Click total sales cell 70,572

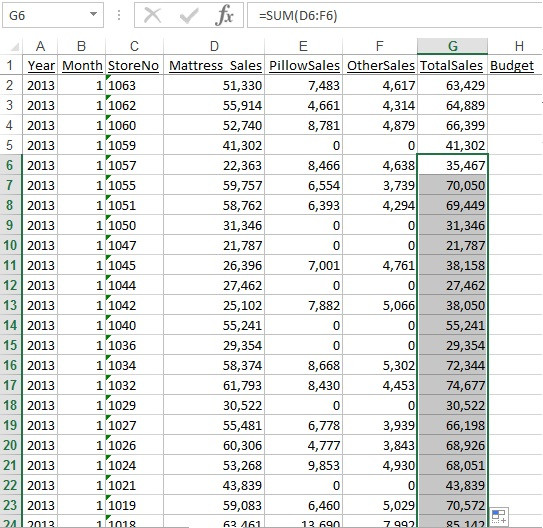coord(453,505)
